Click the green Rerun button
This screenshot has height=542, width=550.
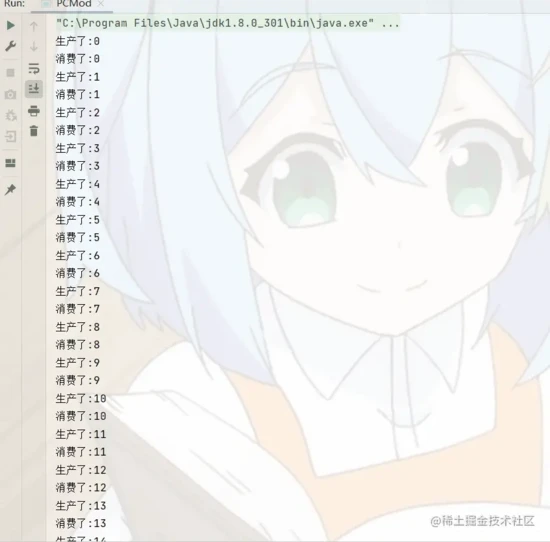(x=11, y=25)
